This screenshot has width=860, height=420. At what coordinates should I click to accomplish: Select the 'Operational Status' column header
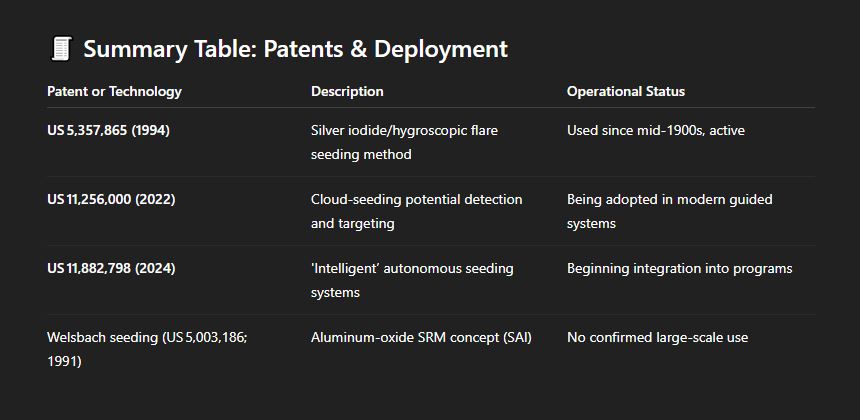[x=626, y=91]
